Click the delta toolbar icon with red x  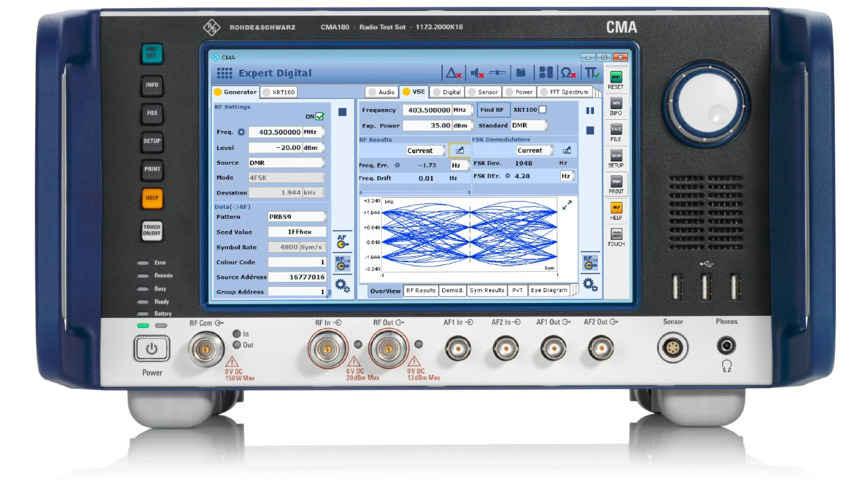452,73
